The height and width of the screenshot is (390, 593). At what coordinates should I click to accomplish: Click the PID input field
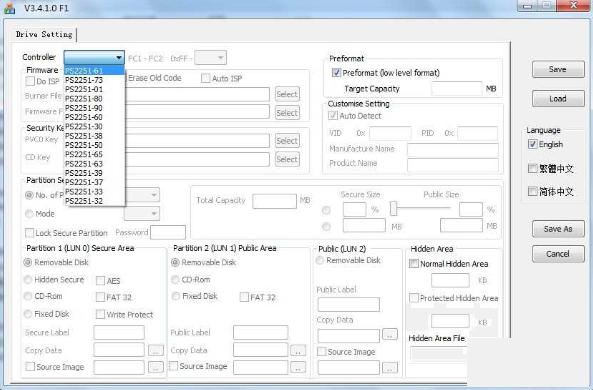477,134
